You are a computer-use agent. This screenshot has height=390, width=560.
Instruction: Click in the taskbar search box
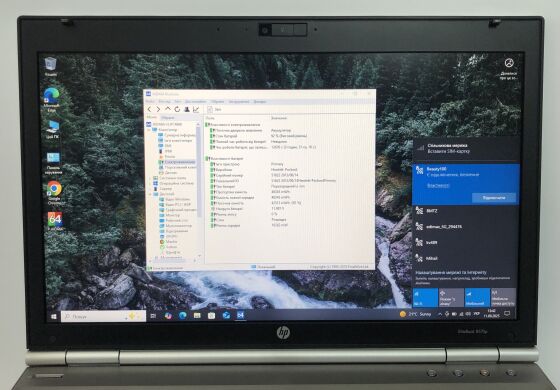[103, 316]
